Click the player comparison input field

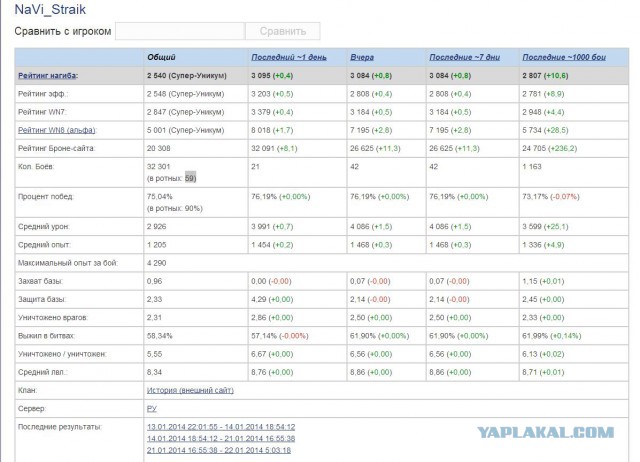pos(180,31)
